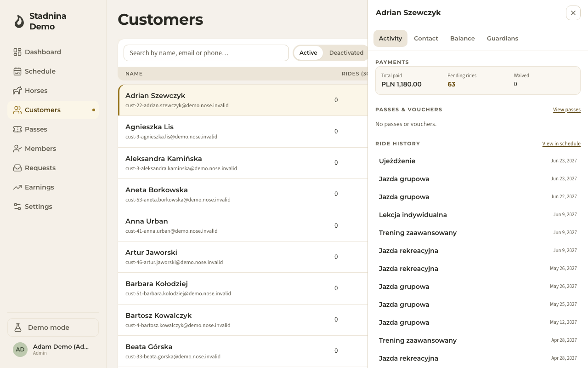Close the Adrian Szewczyk panel
This screenshot has height=368, width=588.
(x=573, y=13)
